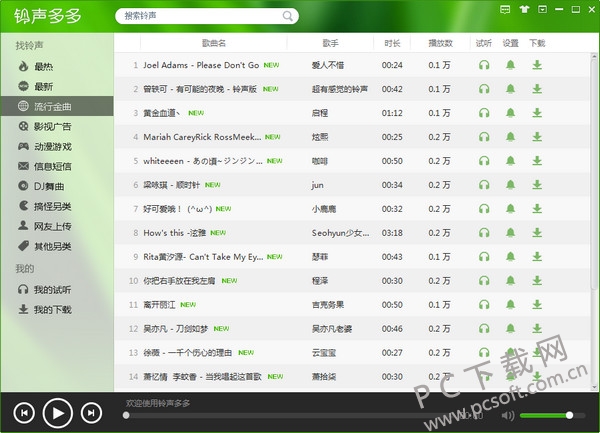Image resolution: width=600 pixels, height=433 pixels.
Task: Click duration 03:18
Action: tap(392, 233)
